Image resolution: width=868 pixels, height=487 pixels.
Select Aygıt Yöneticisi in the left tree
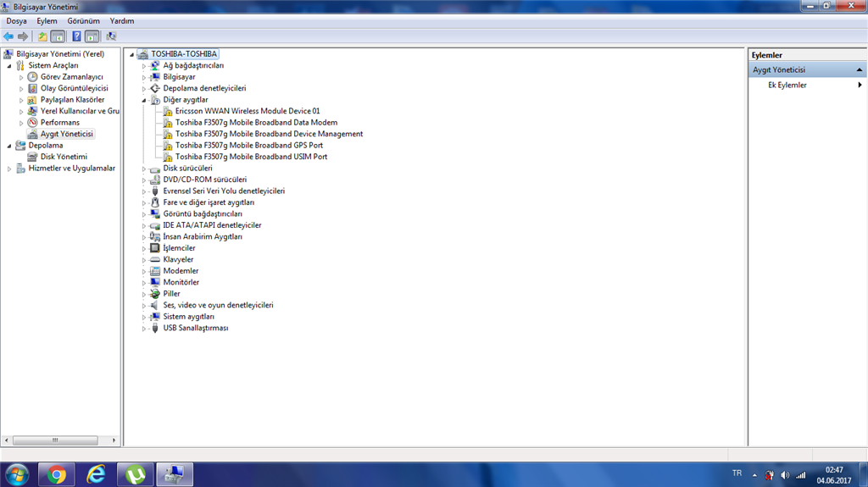click(x=66, y=134)
